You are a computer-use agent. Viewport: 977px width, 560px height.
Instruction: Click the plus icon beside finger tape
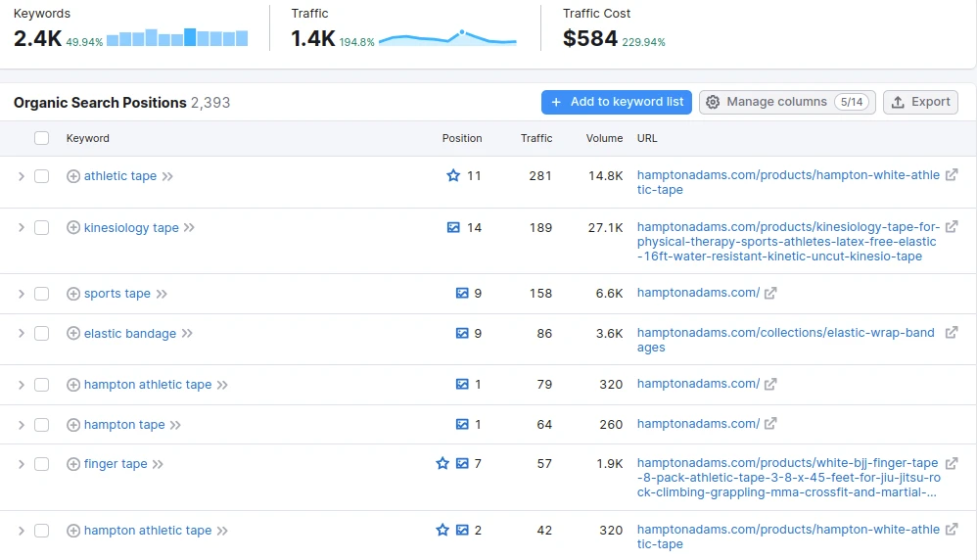pyautogui.click(x=72, y=465)
